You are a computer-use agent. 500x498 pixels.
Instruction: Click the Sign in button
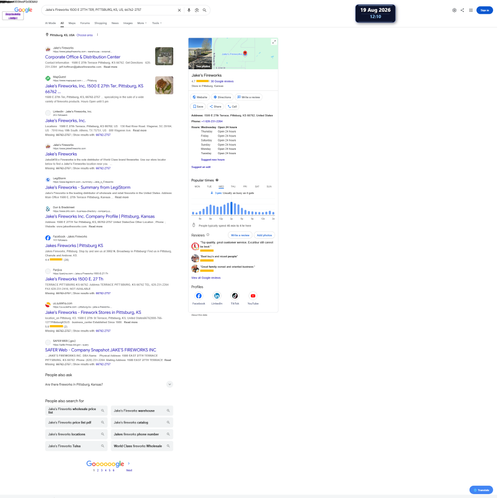(x=484, y=10)
